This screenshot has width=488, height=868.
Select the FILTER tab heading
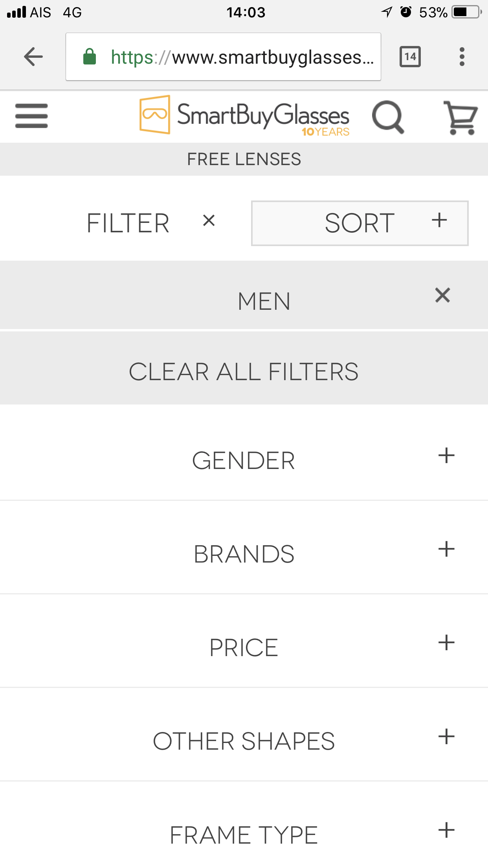click(128, 223)
